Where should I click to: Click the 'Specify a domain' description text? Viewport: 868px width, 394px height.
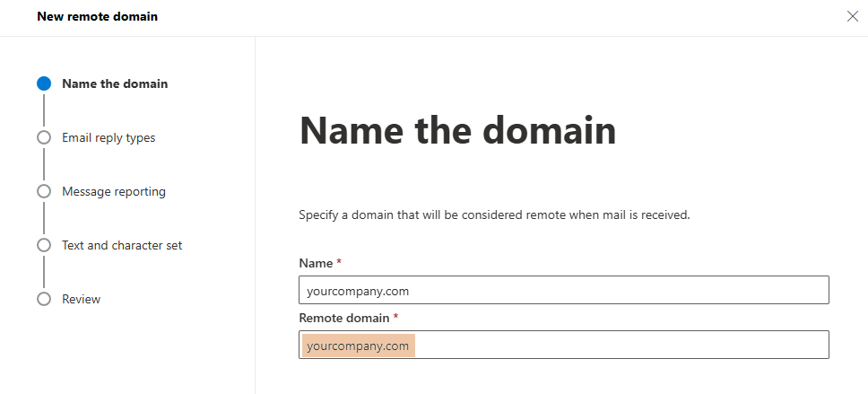coord(493,215)
